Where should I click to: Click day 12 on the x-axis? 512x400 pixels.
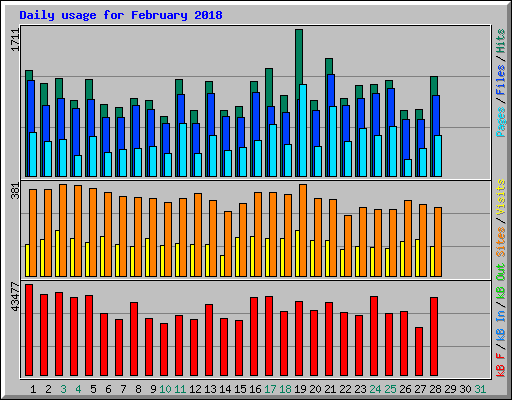coord(195,389)
